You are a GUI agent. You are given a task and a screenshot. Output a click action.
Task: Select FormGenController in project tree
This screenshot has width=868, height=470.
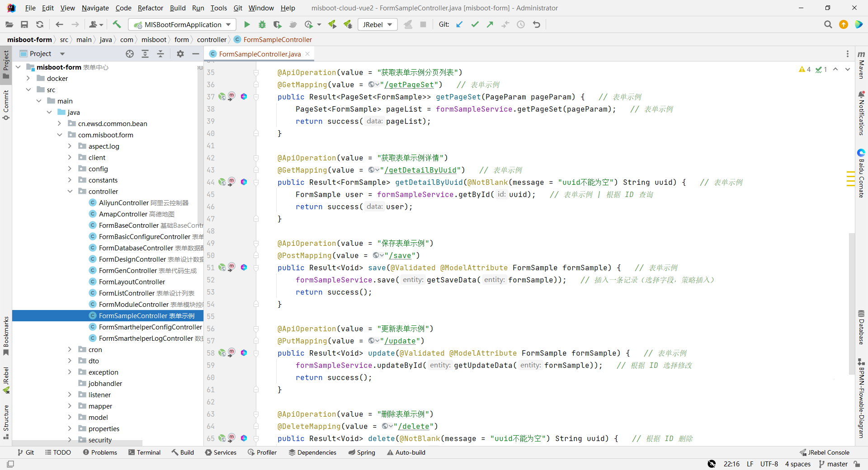(128, 270)
